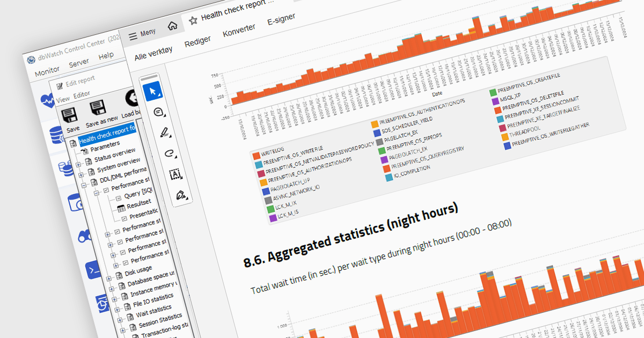644x338 pixels.
Task: Open the Editor menu in Edit report
Action: [82, 94]
